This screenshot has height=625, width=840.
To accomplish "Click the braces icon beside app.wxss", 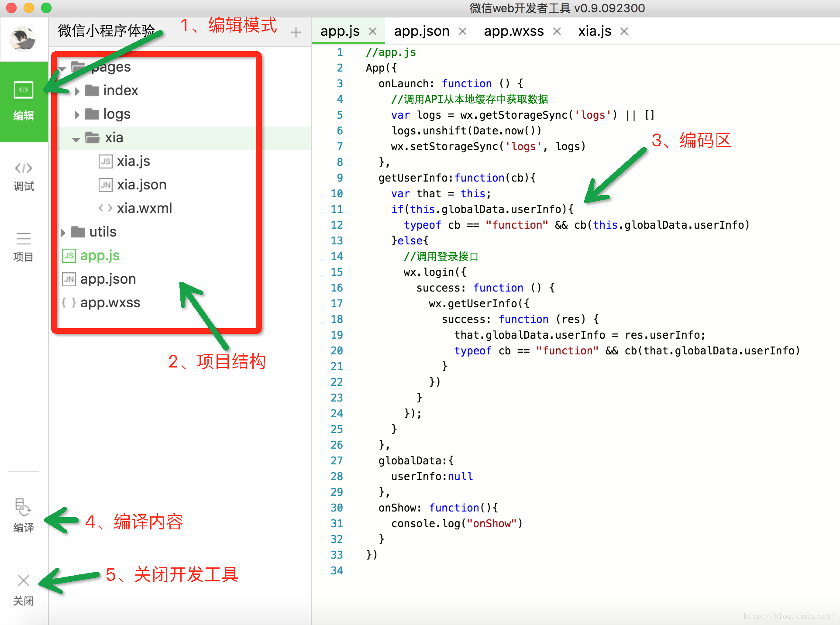I will (69, 302).
